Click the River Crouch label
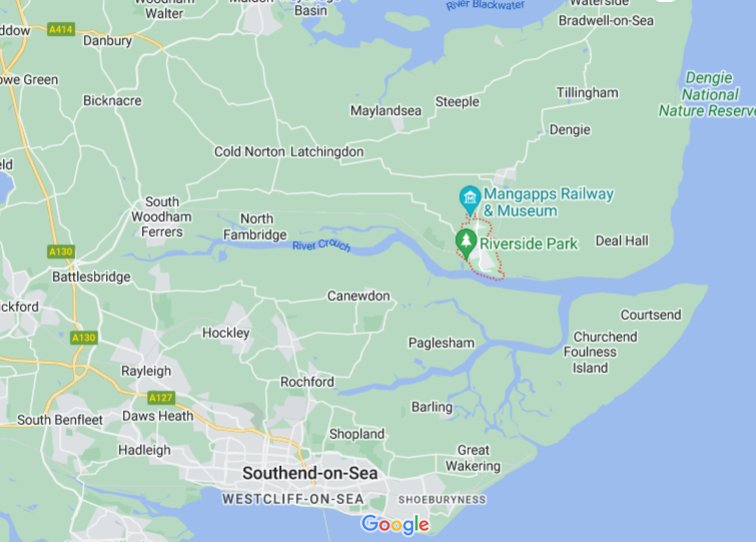756x542 pixels. 321,245
